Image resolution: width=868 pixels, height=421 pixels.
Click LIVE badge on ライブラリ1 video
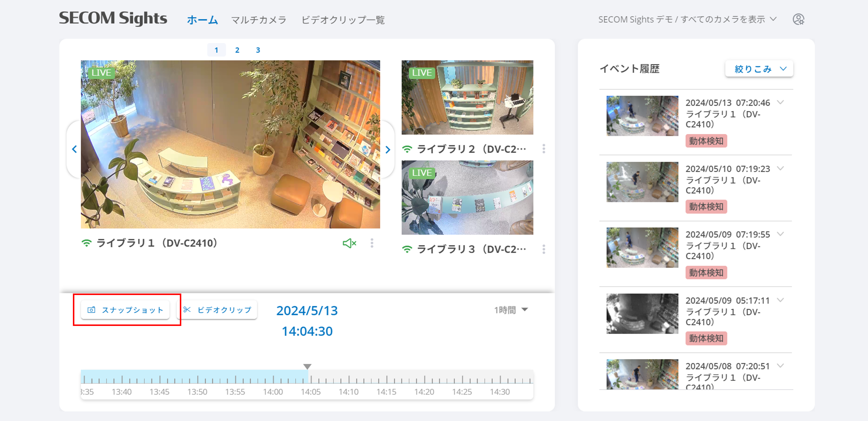102,73
